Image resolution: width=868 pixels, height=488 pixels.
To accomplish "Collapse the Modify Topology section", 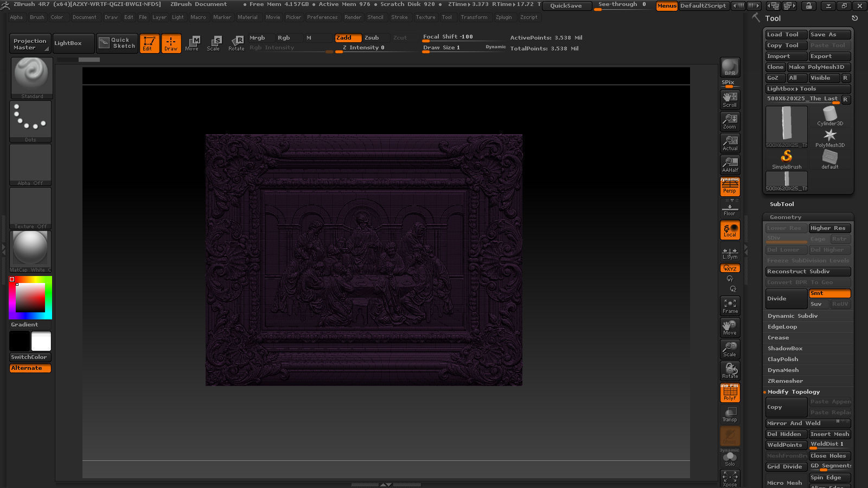I will (x=794, y=392).
